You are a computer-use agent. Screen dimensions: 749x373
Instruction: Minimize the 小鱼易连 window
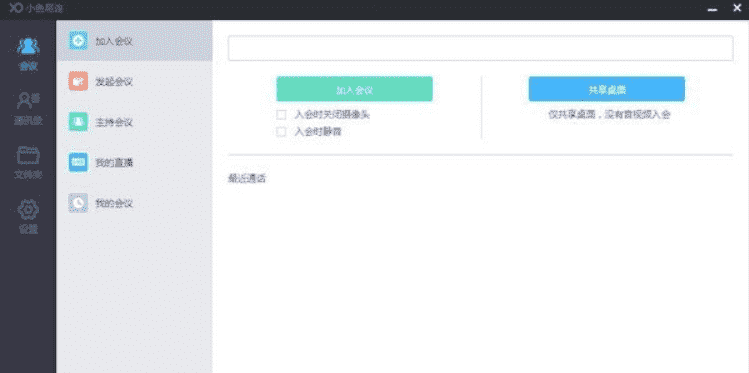click(x=713, y=9)
